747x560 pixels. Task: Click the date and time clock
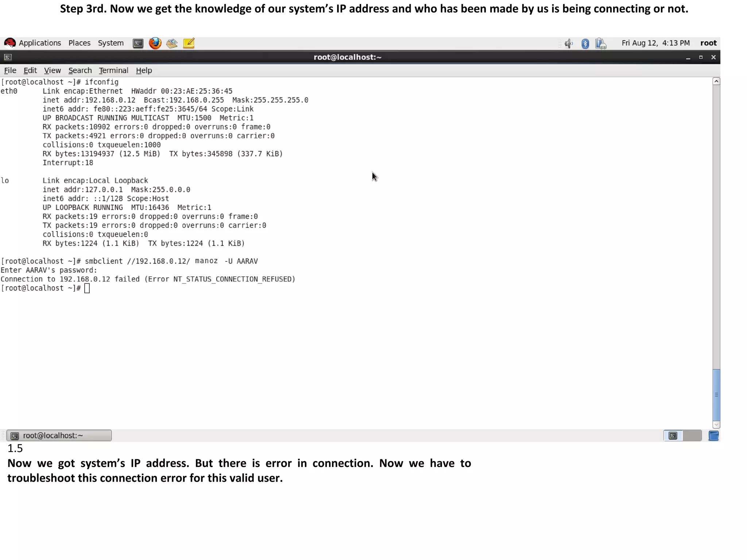pyautogui.click(x=655, y=43)
